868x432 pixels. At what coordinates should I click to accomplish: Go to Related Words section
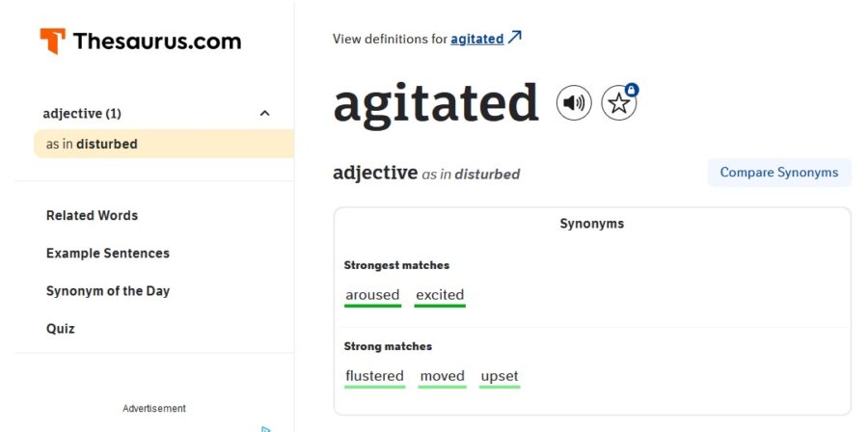92,215
